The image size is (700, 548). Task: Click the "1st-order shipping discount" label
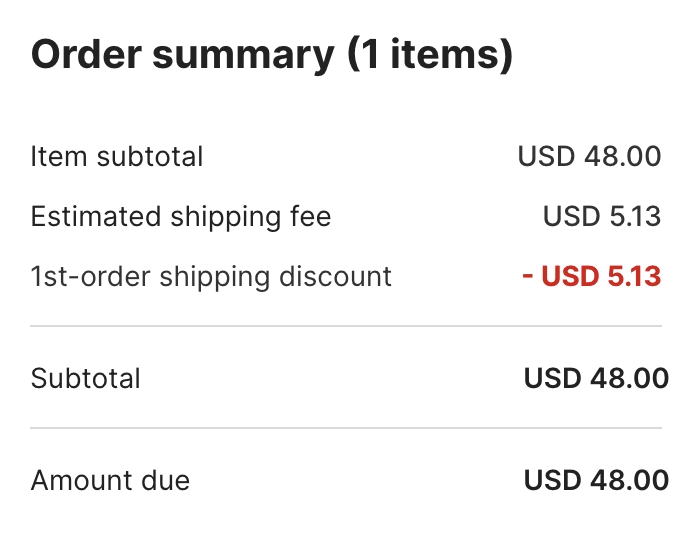[211, 276]
